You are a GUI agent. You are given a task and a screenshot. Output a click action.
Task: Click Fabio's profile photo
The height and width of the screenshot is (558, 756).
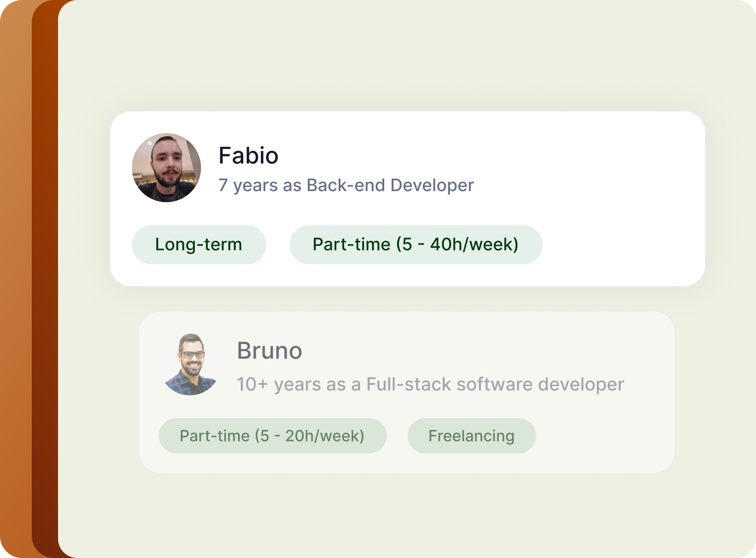tap(166, 168)
